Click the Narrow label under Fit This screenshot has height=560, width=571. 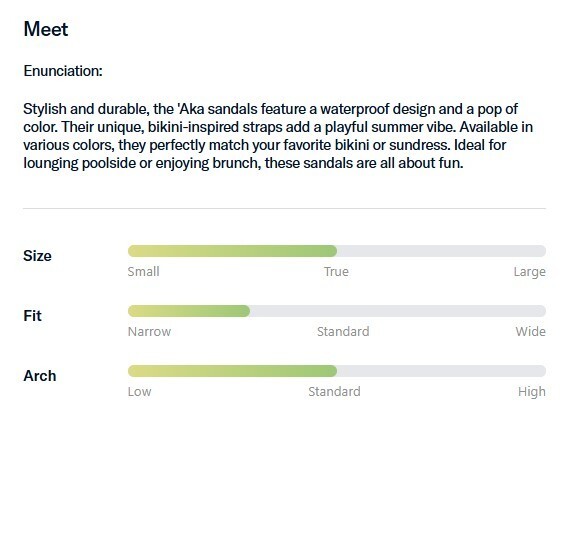pyautogui.click(x=149, y=332)
